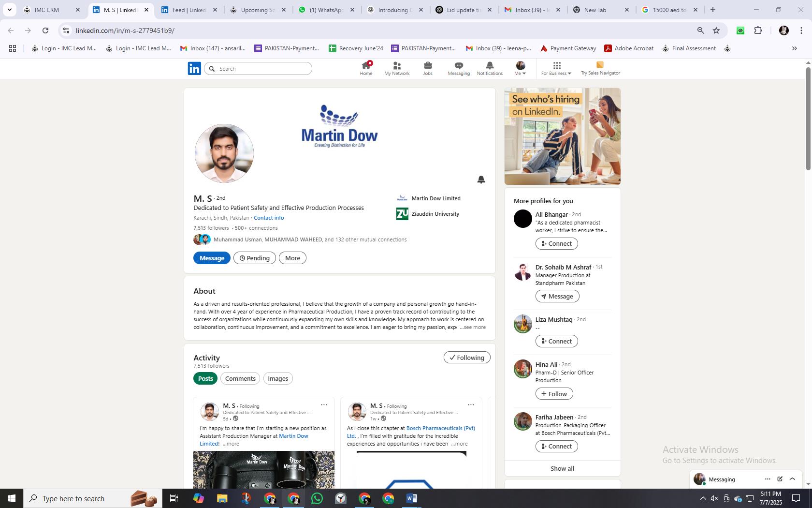This screenshot has height=508, width=812.
Task: Expand the messaging overlay chevron
Action: point(792,479)
